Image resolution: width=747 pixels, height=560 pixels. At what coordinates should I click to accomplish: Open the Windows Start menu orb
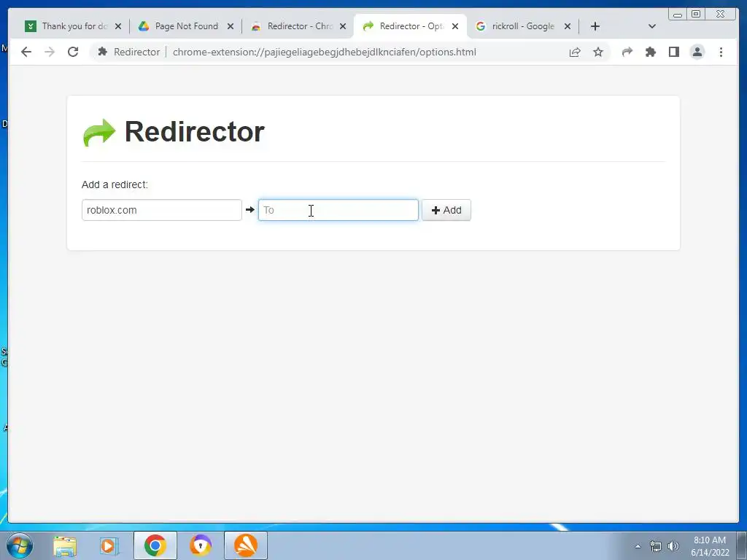click(x=19, y=545)
